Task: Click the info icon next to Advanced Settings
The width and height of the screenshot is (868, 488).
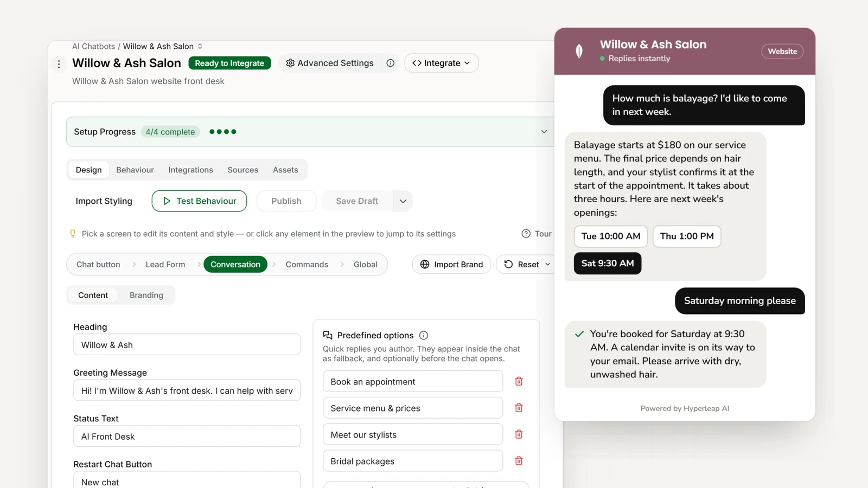Action: [391, 63]
